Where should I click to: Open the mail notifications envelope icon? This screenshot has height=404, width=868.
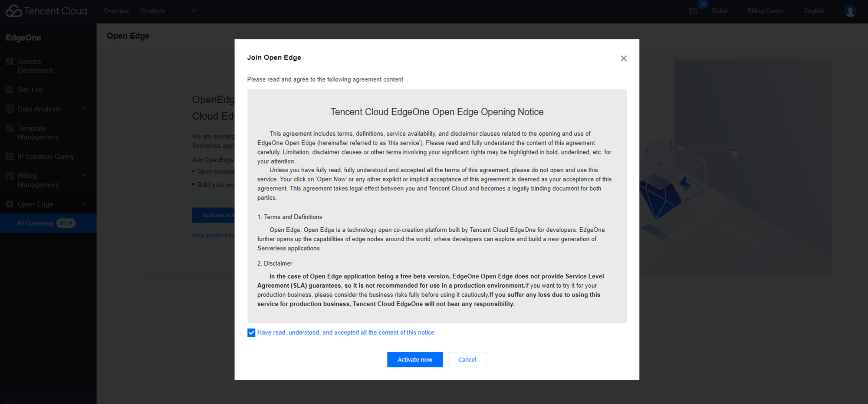click(693, 11)
